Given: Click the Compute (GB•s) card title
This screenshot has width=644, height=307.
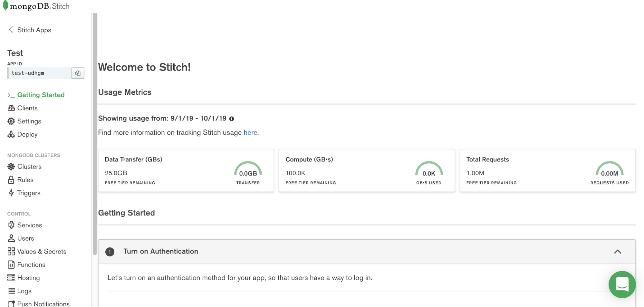Looking at the screenshot, I should 309,159.
